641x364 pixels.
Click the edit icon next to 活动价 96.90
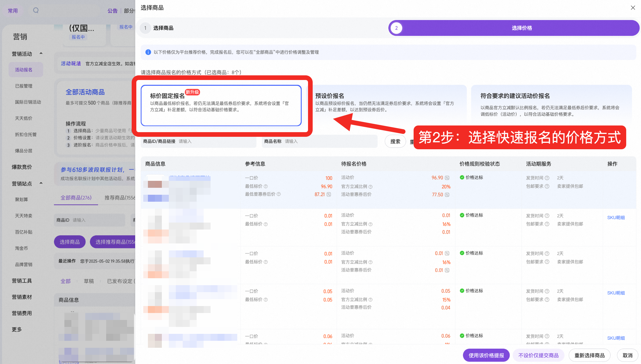tap(447, 178)
